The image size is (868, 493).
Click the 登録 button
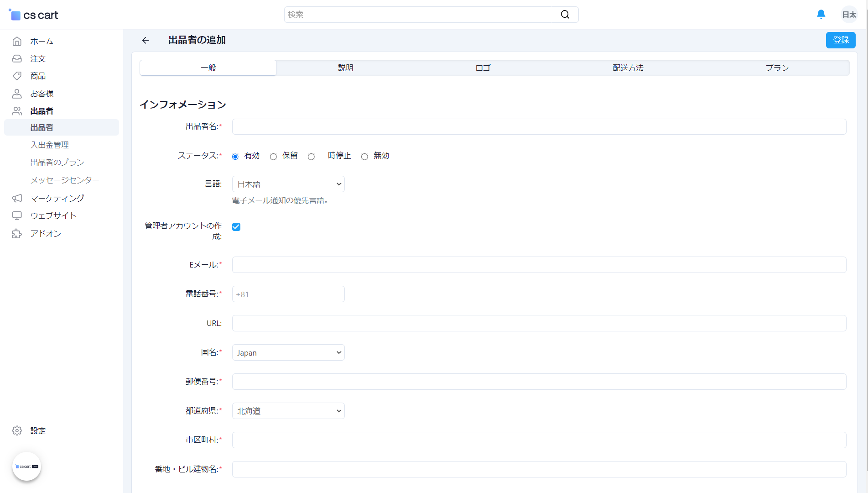pyautogui.click(x=841, y=40)
